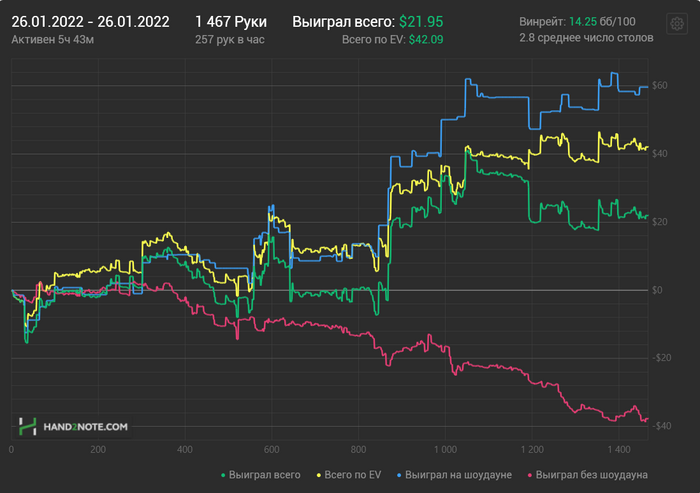Click the '600' x-axis label

[x=271, y=449]
